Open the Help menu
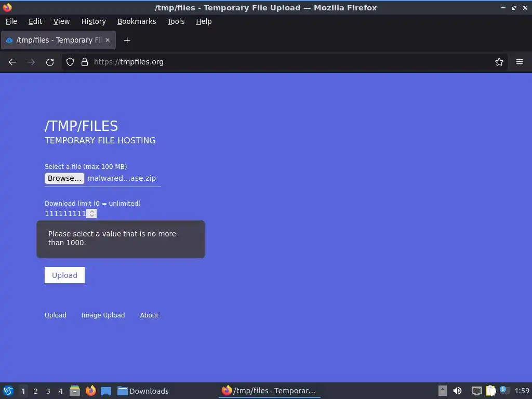 204,21
